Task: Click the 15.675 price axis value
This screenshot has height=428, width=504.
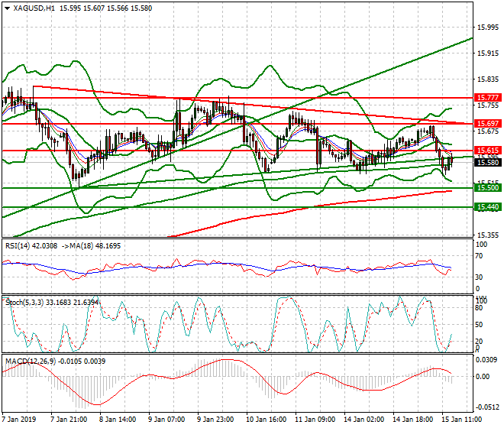Action: 488,131
